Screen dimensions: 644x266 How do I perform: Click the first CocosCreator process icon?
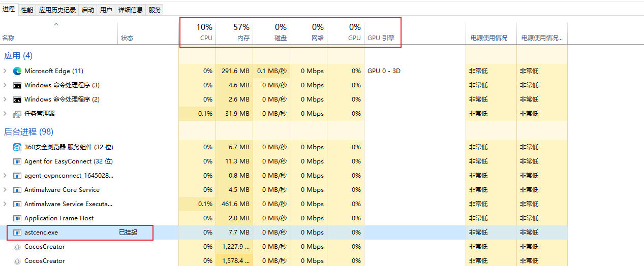pos(17,247)
